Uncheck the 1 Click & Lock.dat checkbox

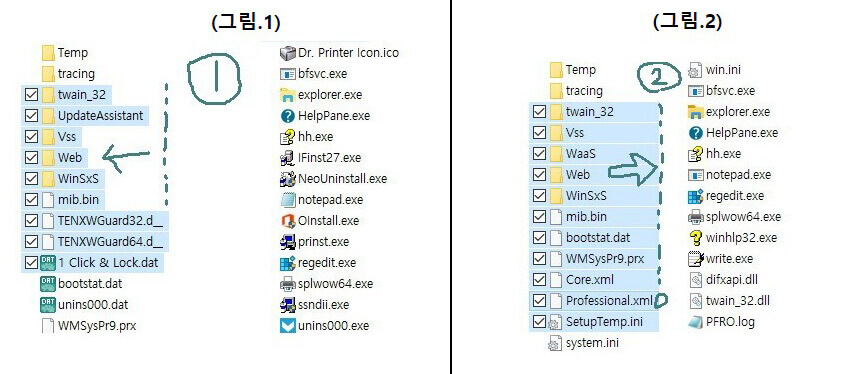tap(32, 262)
